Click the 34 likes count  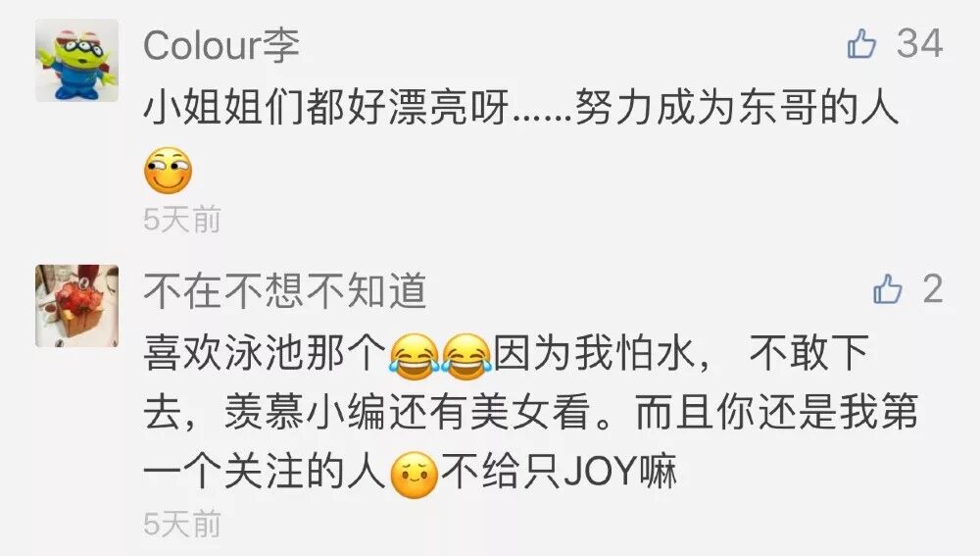919,44
